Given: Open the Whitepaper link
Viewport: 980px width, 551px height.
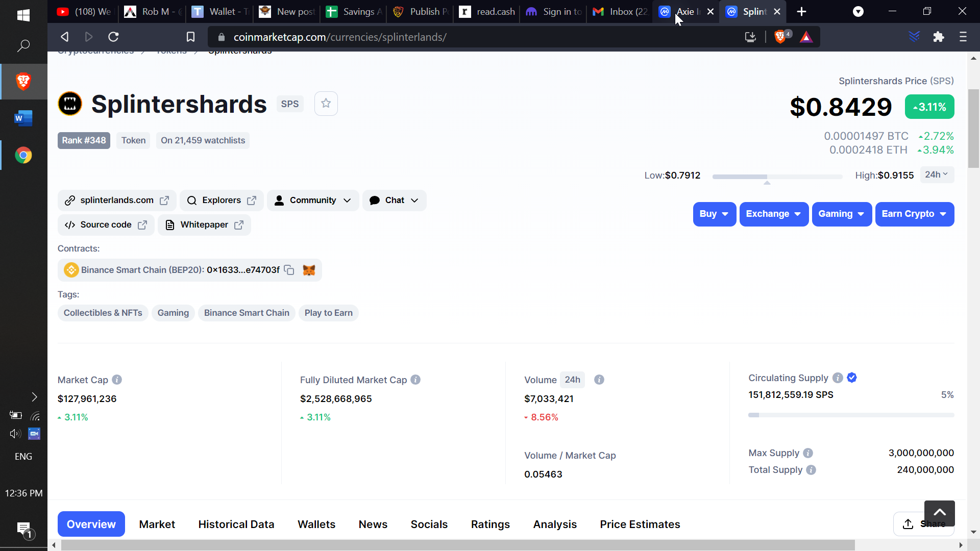Looking at the screenshot, I should coord(204,224).
